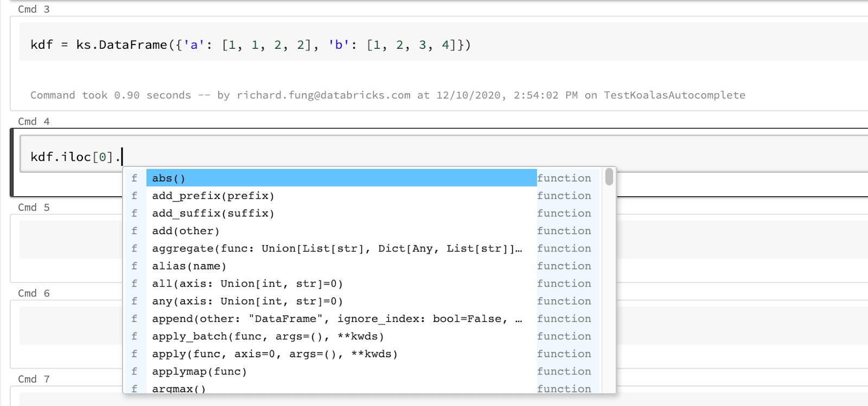Select add_suffix(suffix) from the autocomplete list

213,214
